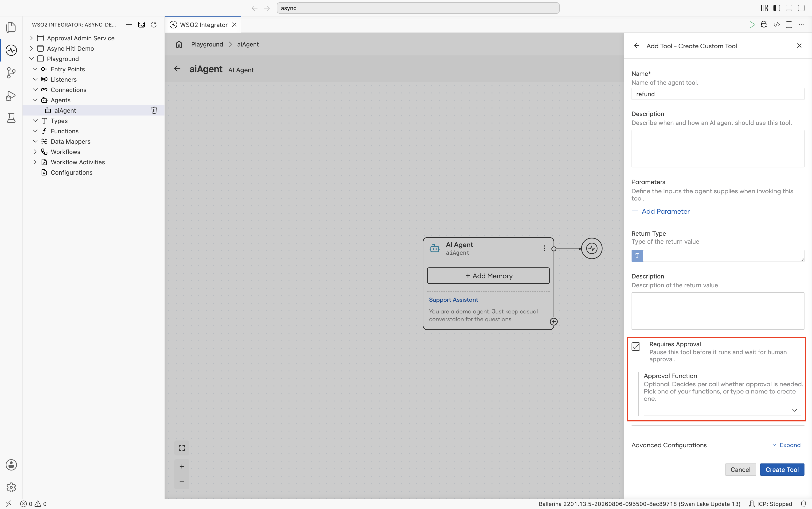Open Source Control view icon

coord(11,73)
